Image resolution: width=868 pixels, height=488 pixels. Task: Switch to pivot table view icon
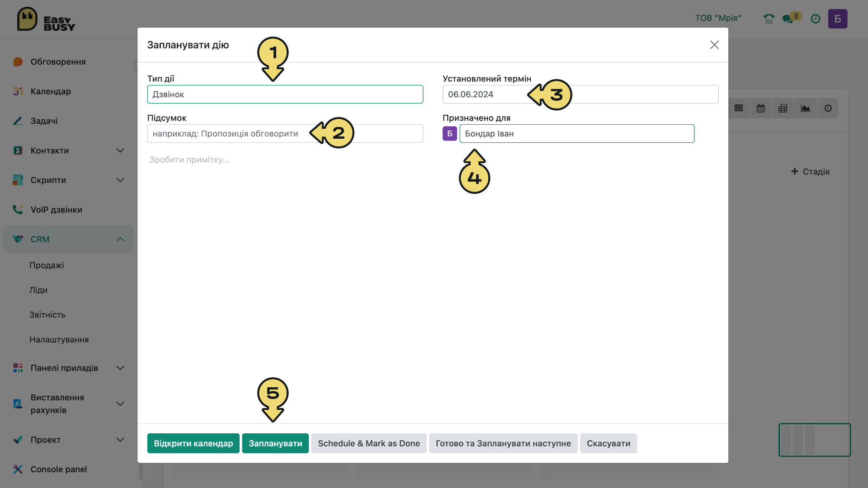[783, 108]
